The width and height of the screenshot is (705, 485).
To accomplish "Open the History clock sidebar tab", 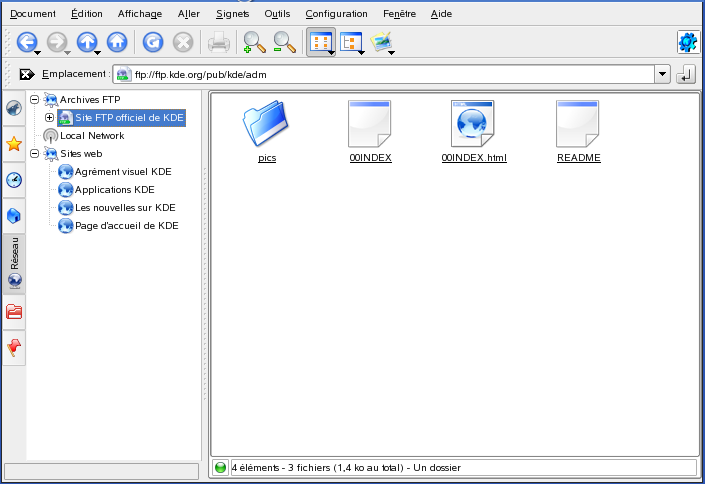I will tap(14, 180).
